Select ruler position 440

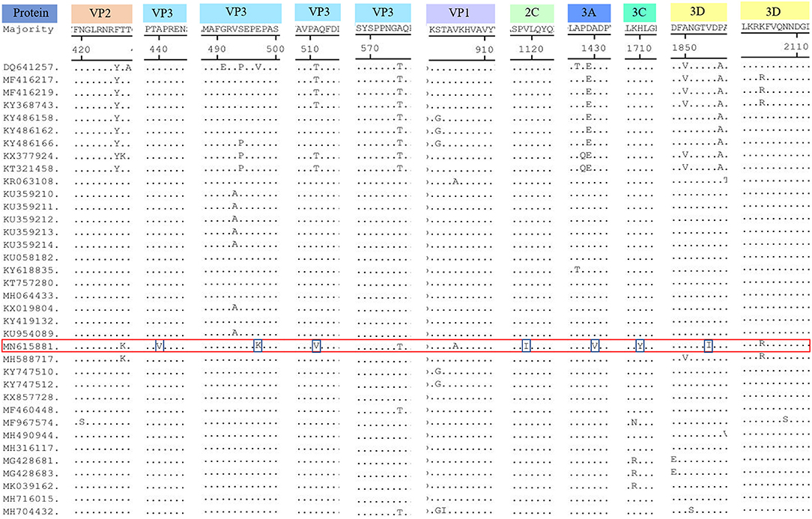tap(159, 49)
